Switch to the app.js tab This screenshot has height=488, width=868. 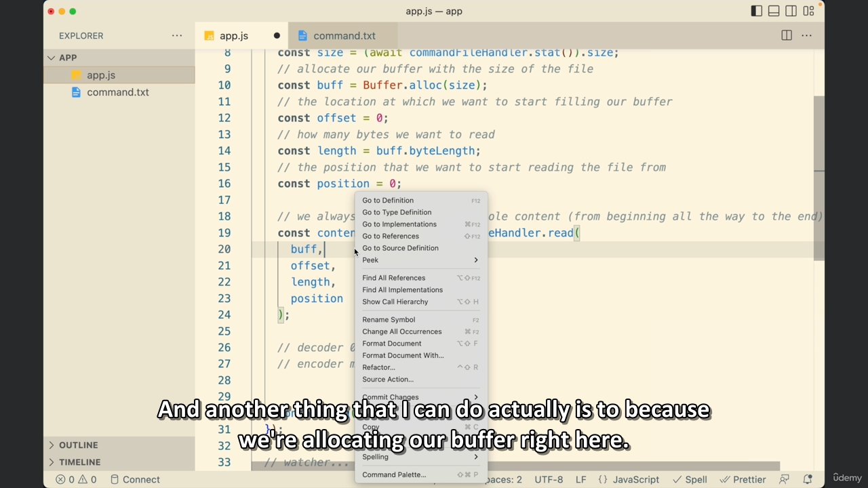241,36
